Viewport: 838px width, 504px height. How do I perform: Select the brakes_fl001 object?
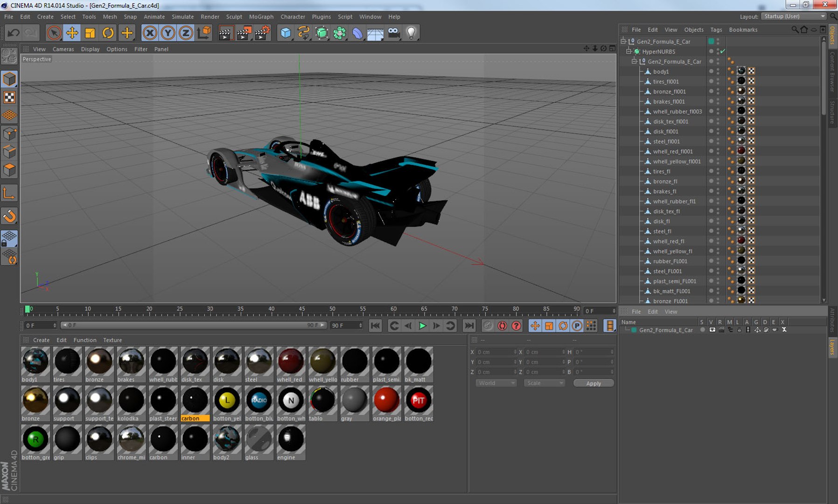[669, 101]
